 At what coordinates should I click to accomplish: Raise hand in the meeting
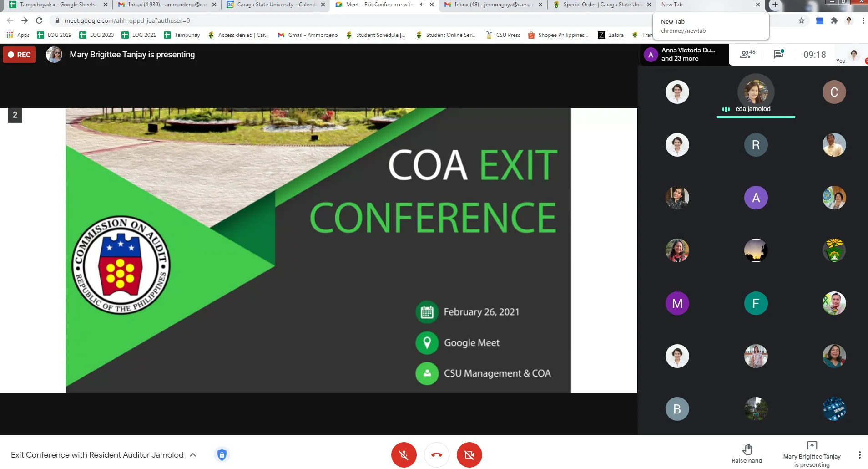747,454
